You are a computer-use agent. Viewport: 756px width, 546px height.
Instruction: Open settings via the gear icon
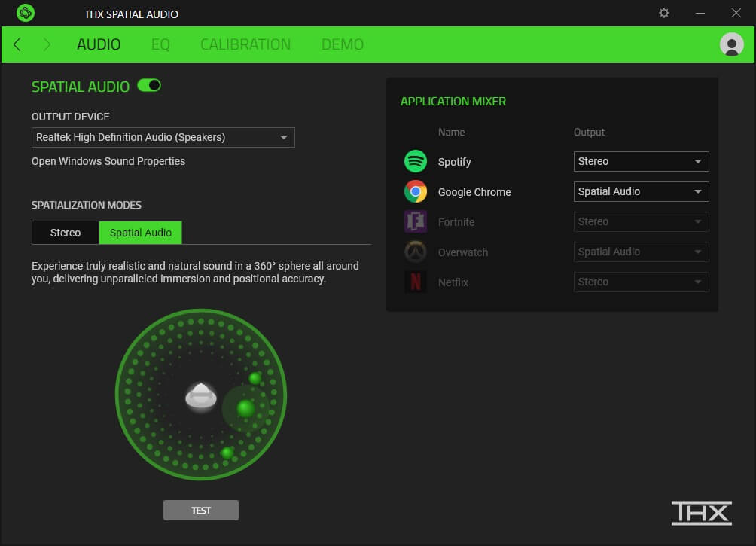point(663,13)
